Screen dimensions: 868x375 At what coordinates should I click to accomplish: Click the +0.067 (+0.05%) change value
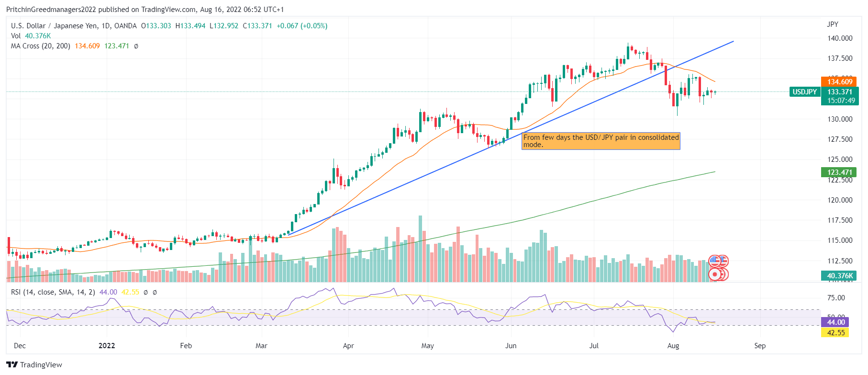coord(302,26)
